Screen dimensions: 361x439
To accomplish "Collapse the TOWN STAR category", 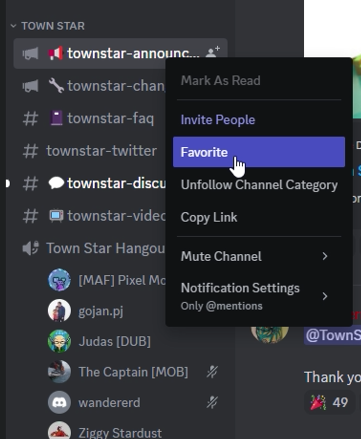I will [x=48, y=26].
